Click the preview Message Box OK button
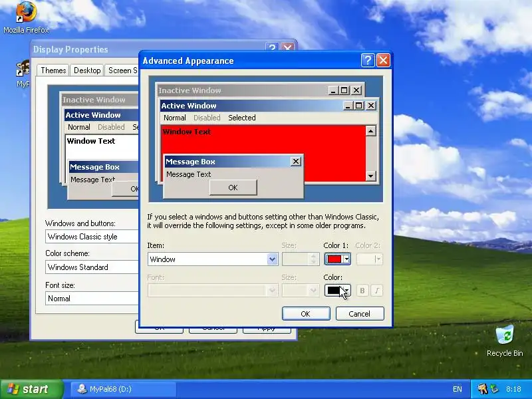Viewport: 532px width, 399px height. [x=233, y=188]
